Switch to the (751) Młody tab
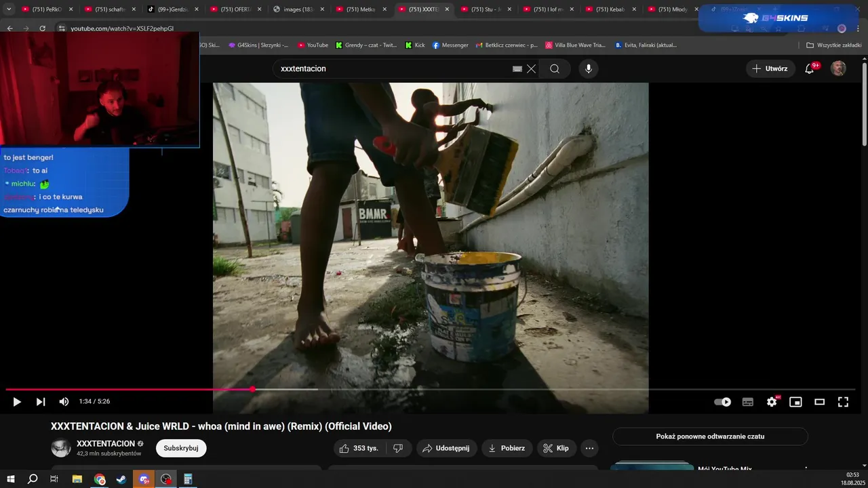868x488 pixels. (x=672, y=9)
